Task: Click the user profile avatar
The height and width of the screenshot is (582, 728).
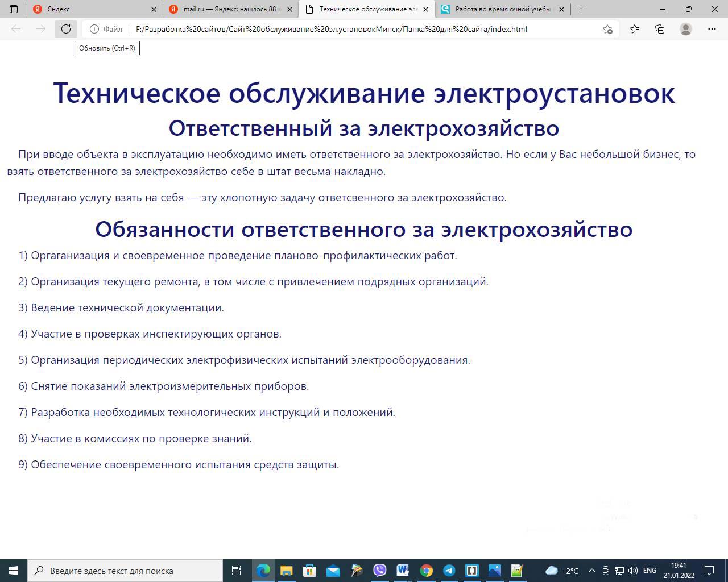Action: (686, 29)
